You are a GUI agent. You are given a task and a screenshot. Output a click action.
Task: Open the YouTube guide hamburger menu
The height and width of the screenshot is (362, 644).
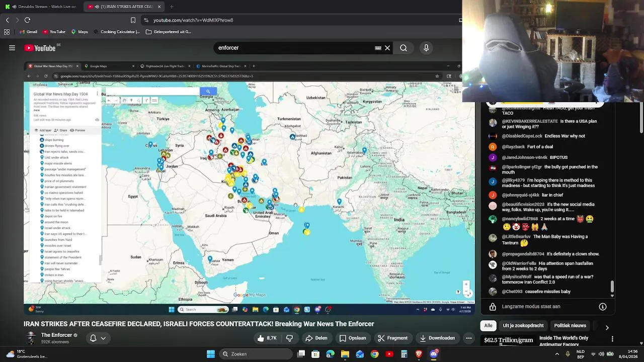(12, 48)
